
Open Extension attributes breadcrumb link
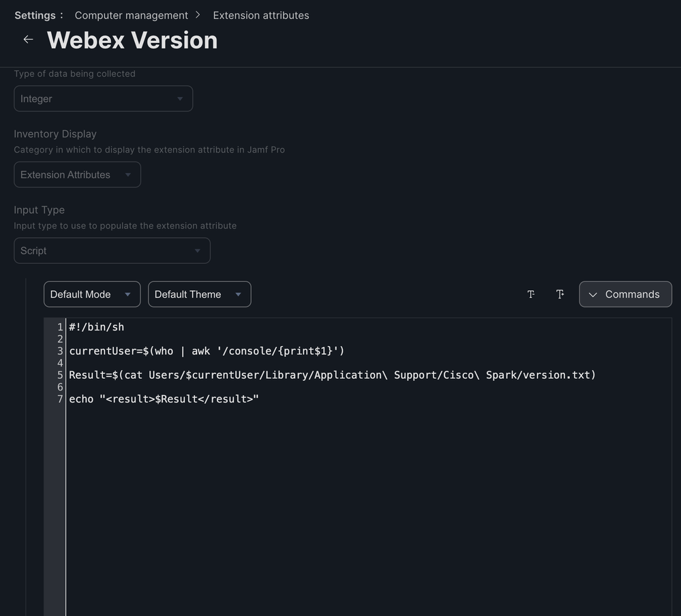pos(261,15)
